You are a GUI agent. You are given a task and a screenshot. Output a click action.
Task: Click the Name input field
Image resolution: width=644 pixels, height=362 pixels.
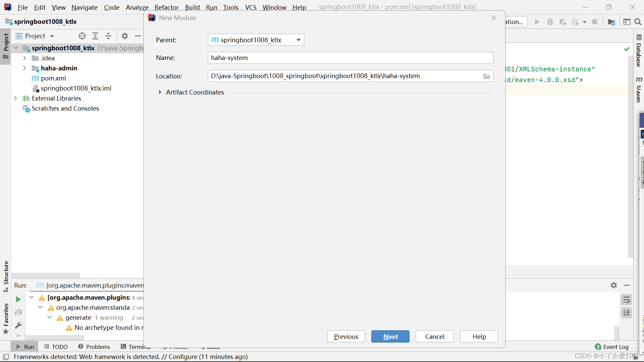[x=351, y=58]
